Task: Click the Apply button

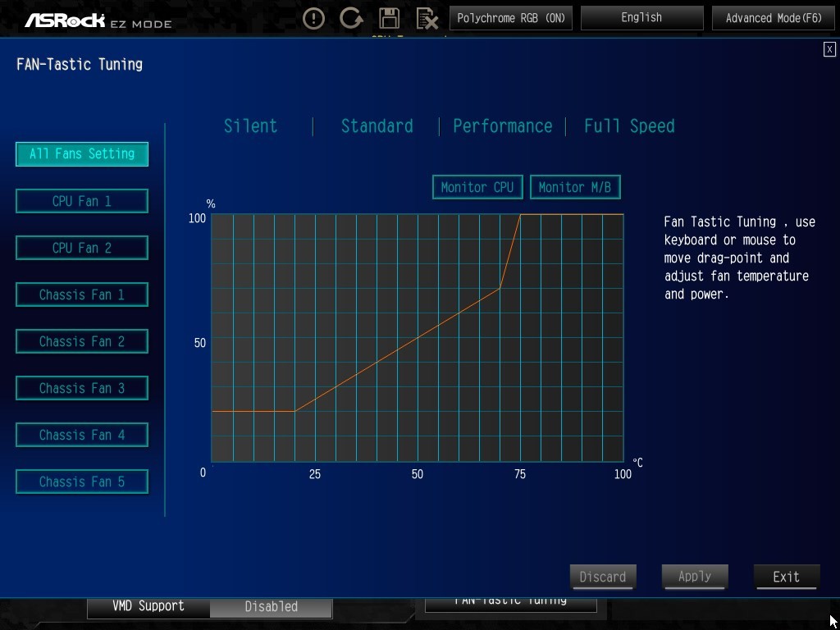Action: (x=695, y=577)
